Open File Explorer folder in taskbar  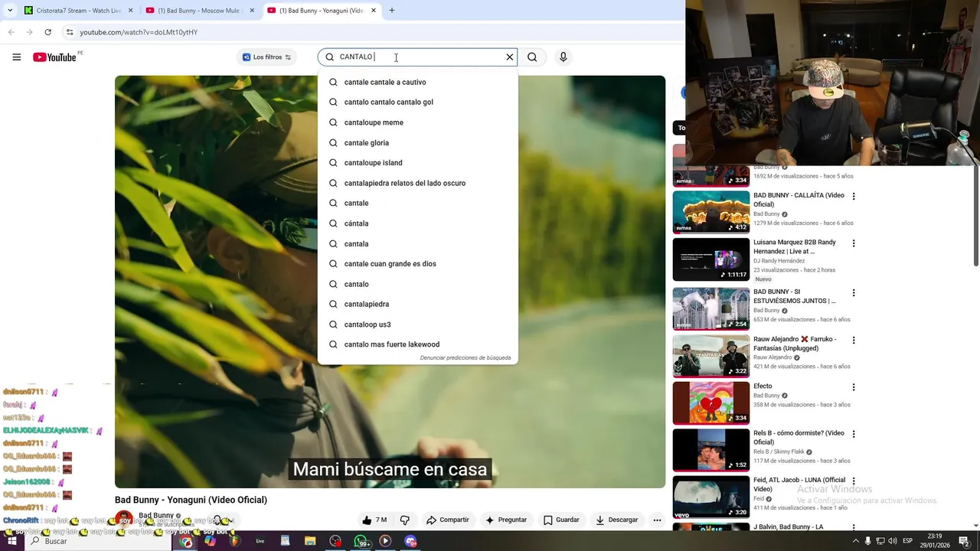(x=310, y=541)
